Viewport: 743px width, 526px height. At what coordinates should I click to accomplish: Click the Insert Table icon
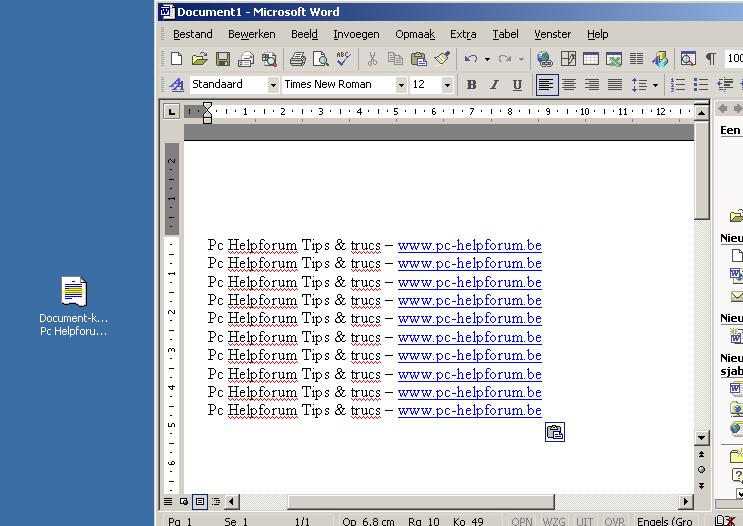[591, 59]
